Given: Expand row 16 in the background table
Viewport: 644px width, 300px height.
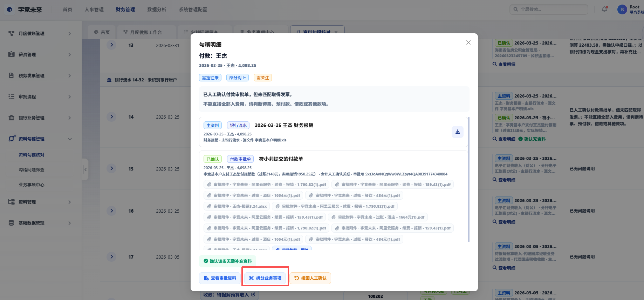Looking at the screenshot, I should pos(111,211).
